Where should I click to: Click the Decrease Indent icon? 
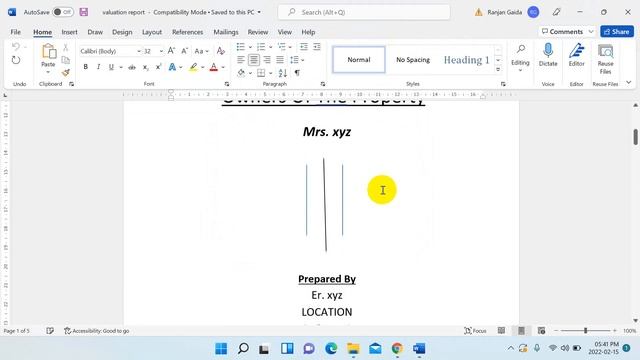coord(304,47)
